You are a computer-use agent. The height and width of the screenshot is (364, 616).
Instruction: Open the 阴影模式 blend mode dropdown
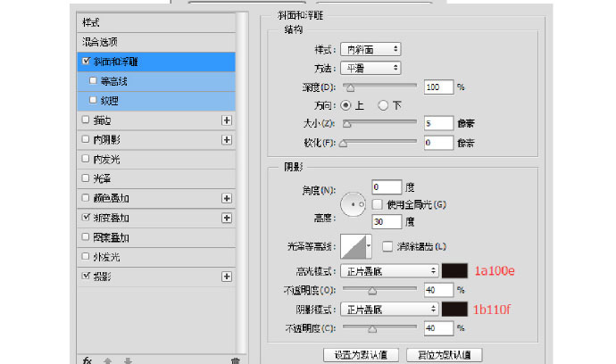[389, 310]
